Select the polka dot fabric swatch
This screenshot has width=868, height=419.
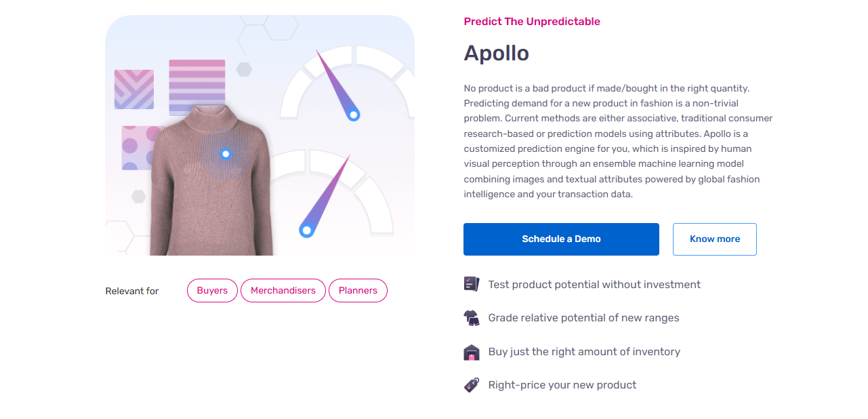click(x=139, y=148)
